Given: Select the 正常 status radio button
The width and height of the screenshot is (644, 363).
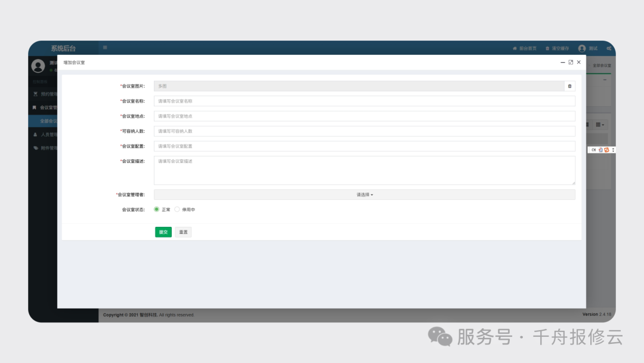Looking at the screenshot, I should (156, 209).
